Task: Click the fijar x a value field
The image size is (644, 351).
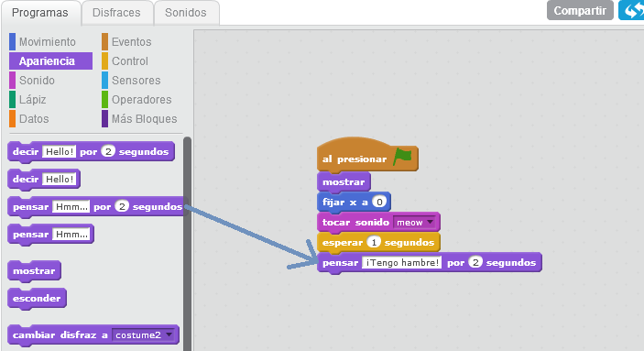Action: 379,202
